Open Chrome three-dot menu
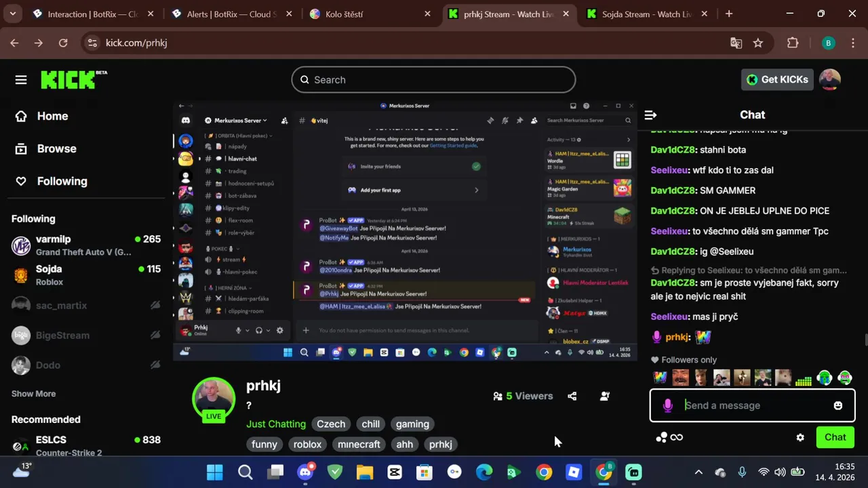Viewport: 868px width, 488px height. point(852,43)
